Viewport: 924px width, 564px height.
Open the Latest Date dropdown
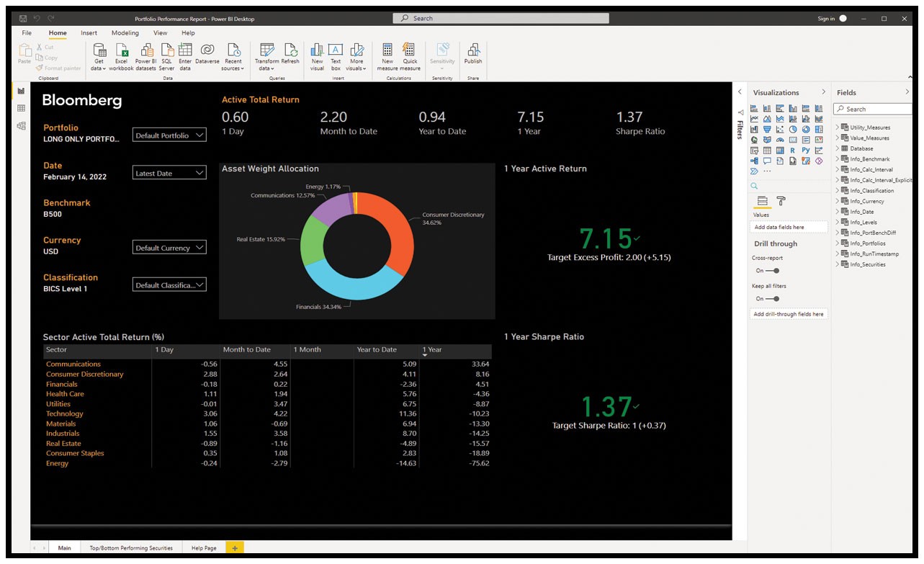(x=169, y=172)
